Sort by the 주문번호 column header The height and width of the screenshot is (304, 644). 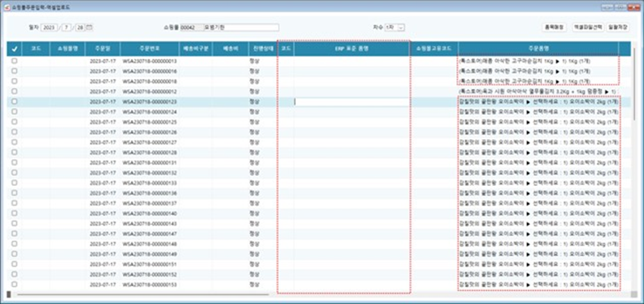(x=149, y=49)
